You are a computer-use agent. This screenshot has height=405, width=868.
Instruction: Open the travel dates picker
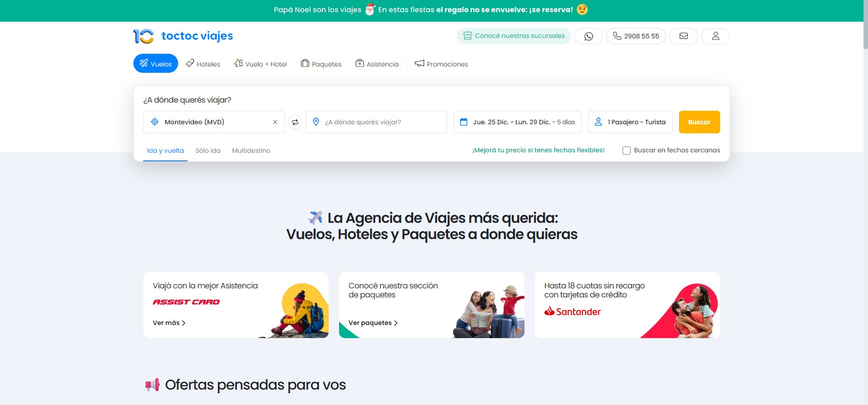click(x=524, y=122)
